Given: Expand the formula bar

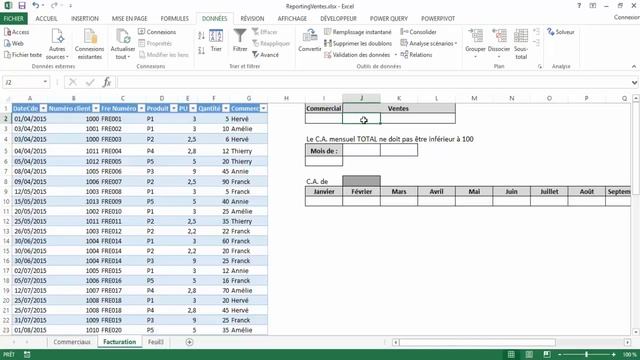Looking at the screenshot, I should [634, 82].
